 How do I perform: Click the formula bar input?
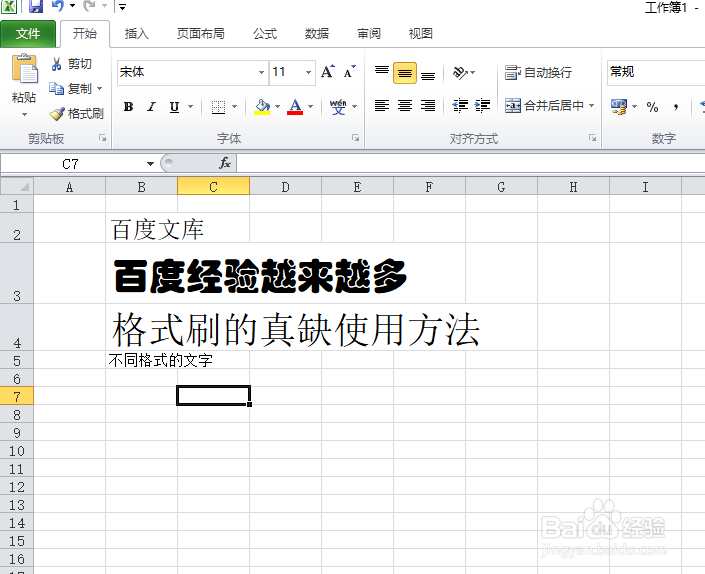coord(470,163)
